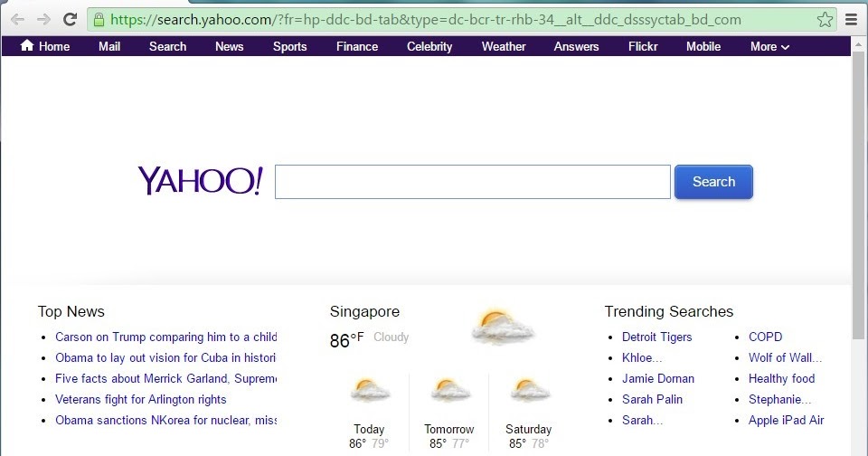Focus the Yahoo search input field
868x456 pixels.
coord(473,182)
